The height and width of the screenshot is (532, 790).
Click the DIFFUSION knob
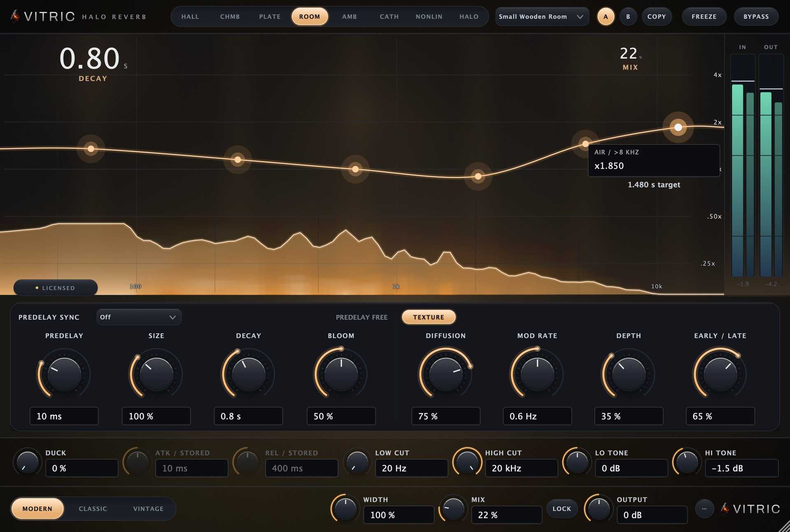point(446,374)
